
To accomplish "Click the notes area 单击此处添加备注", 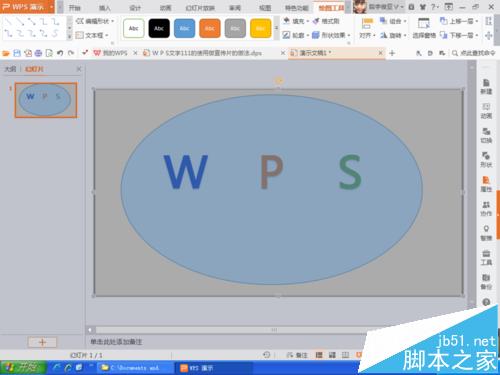I will click(x=116, y=342).
